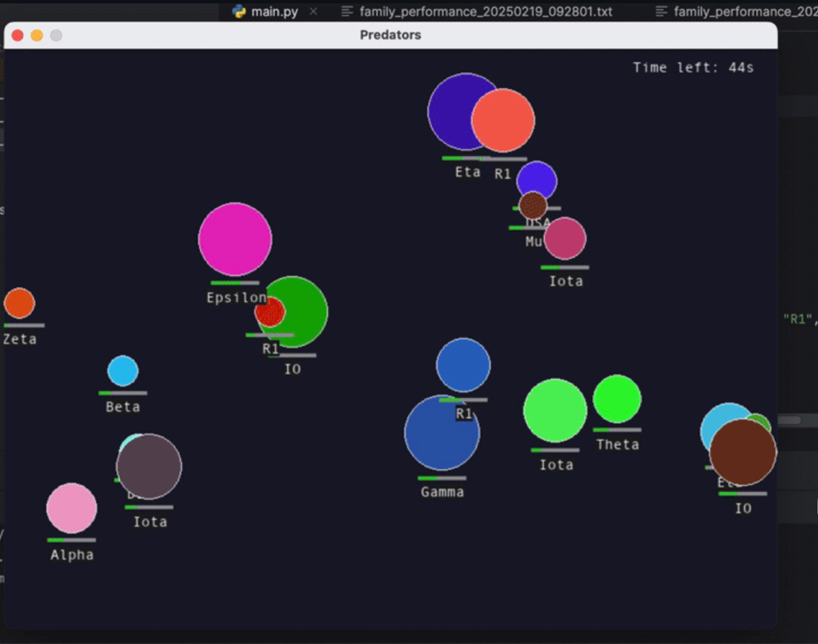The width and height of the screenshot is (818, 644).
Task: Select the gray Iota creature near Alpha
Action: (149, 466)
